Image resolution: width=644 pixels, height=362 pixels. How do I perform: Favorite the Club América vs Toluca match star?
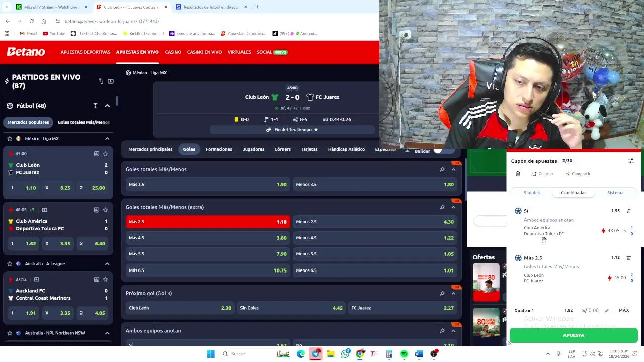pos(105,210)
